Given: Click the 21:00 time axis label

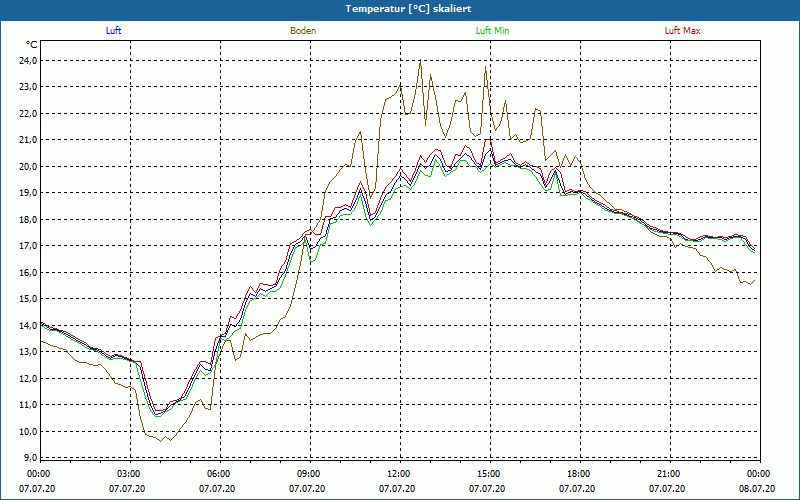Looking at the screenshot, I should click(667, 474).
